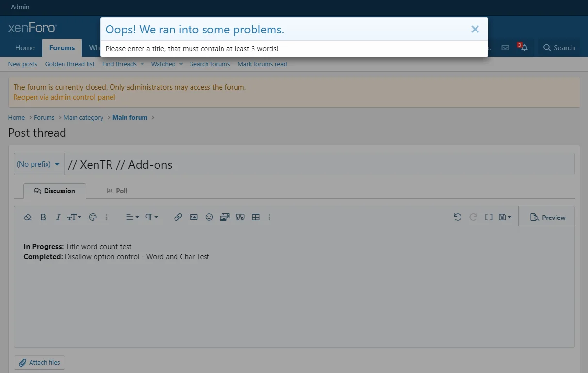This screenshot has height=373, width=588.
Task: Click the insert media icon
Action: (224, 217)
